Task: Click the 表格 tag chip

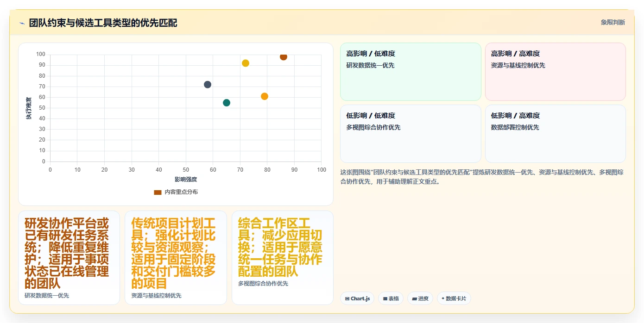Action: pyautogui.click(x=391, y=298)
